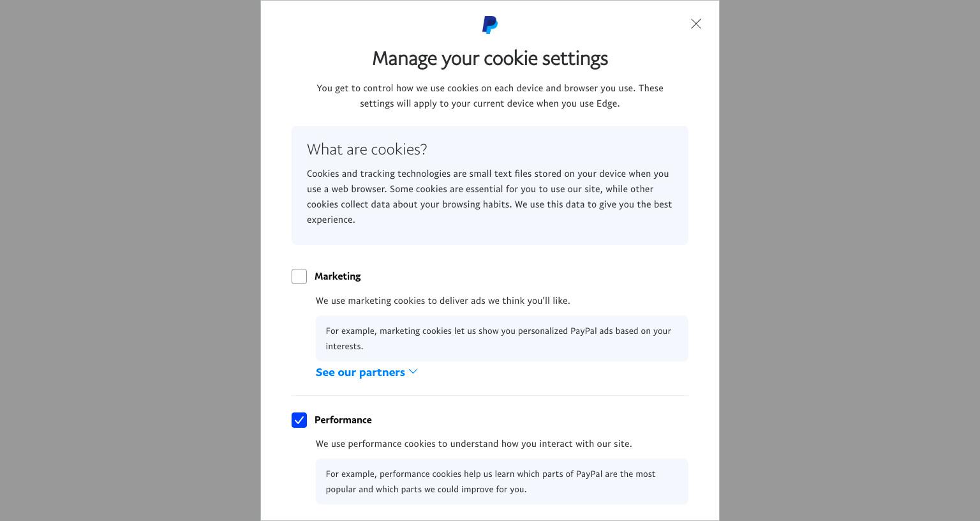Enable the Marketing cookies checkbox
The height and width of the screenshot is (521, 980).
299,276
